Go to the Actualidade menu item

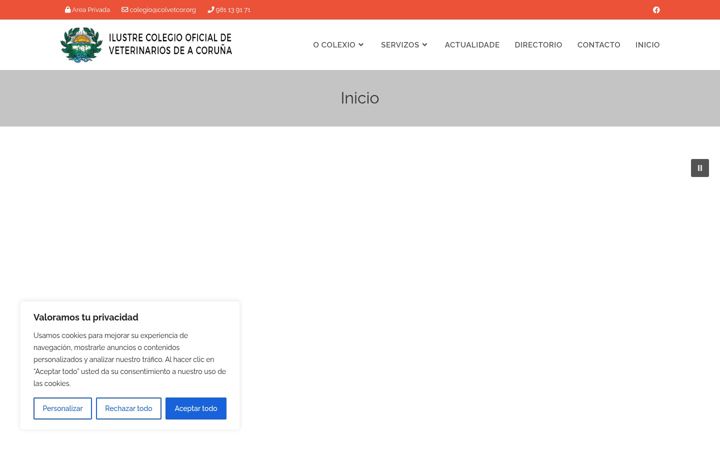(x=472, y=45)
